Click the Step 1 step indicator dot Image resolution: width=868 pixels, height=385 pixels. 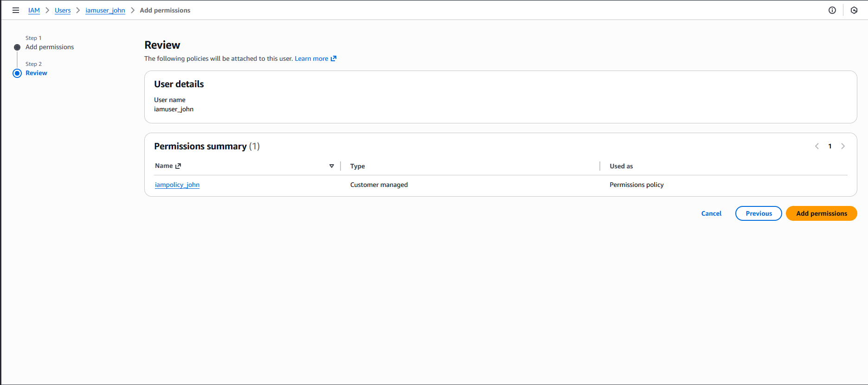[x=17, y=47]
